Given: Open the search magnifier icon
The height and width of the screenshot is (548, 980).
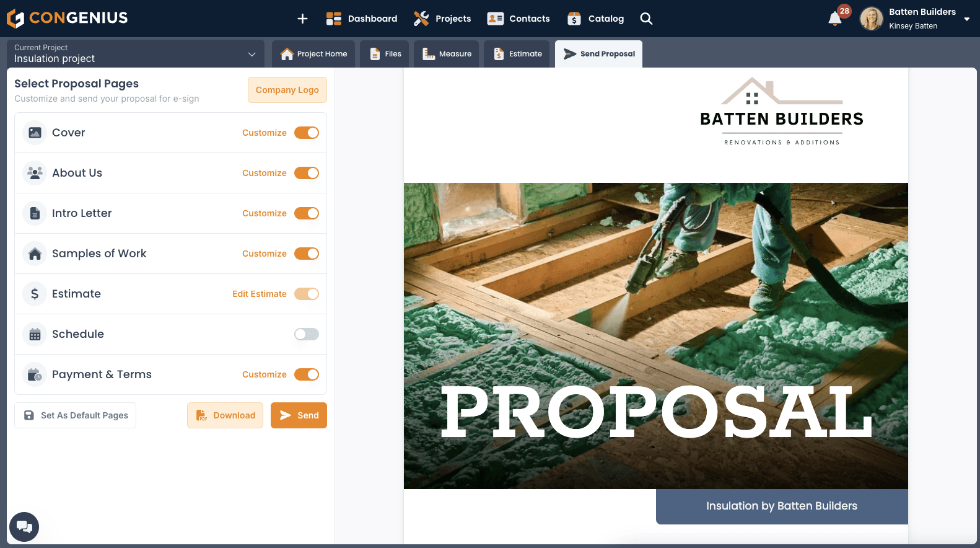Looking at the screenshot, I should 646,19.
